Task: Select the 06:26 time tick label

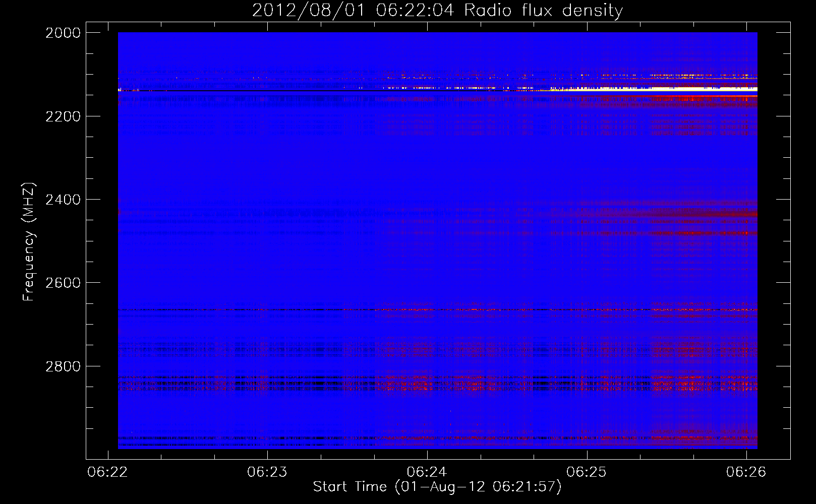Action: point(746,472)
